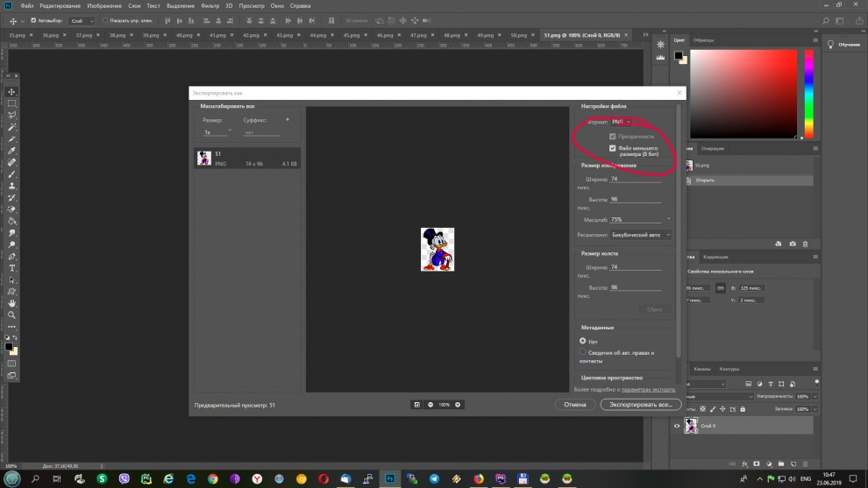Open the Непрозрачность 100% dropdown arrow
This screenshot has height=488, width=868.
point(815,397)
